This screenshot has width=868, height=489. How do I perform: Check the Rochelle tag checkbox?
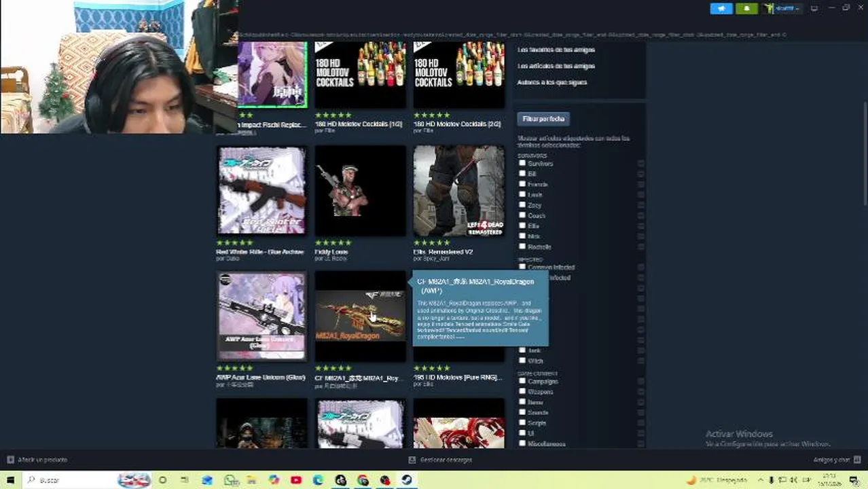(x=522, y=246)
